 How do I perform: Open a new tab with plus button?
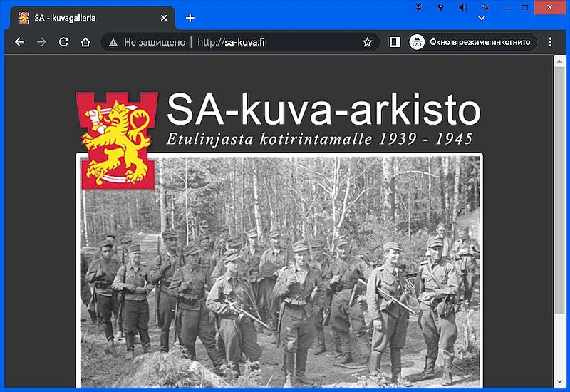pos(190,18)
